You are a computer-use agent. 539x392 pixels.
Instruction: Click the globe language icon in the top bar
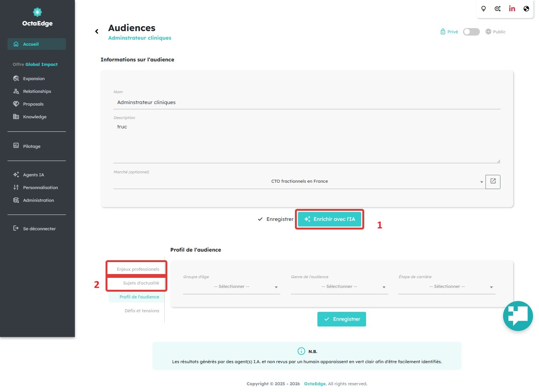[526, 9]
